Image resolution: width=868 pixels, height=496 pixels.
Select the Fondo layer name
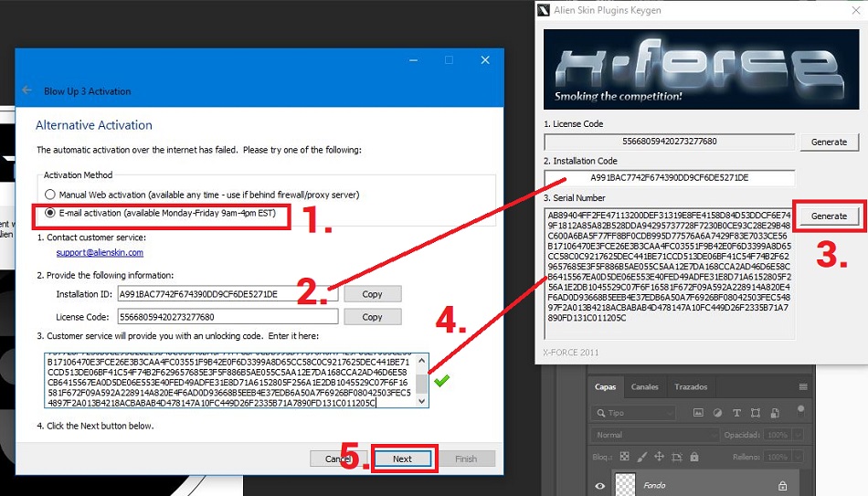click(654, 485)
